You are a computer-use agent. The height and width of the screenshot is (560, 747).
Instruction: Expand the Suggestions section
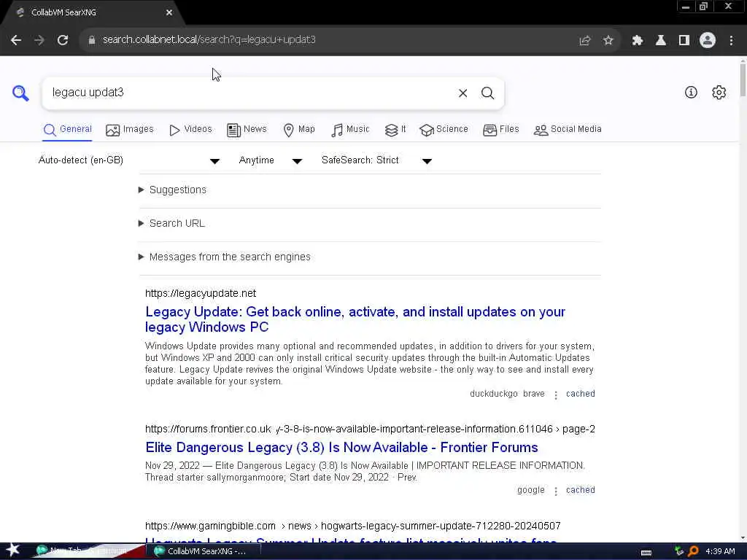coord(172,190)
